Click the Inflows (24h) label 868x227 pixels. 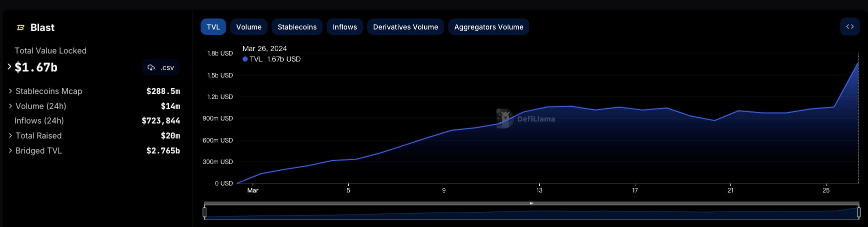tap(39, 120)
